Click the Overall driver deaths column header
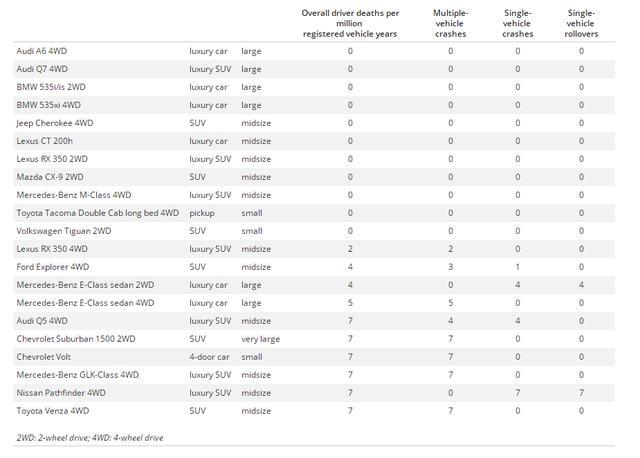The height and width of the screenshot is (458, 640). [x=350, y=23]
